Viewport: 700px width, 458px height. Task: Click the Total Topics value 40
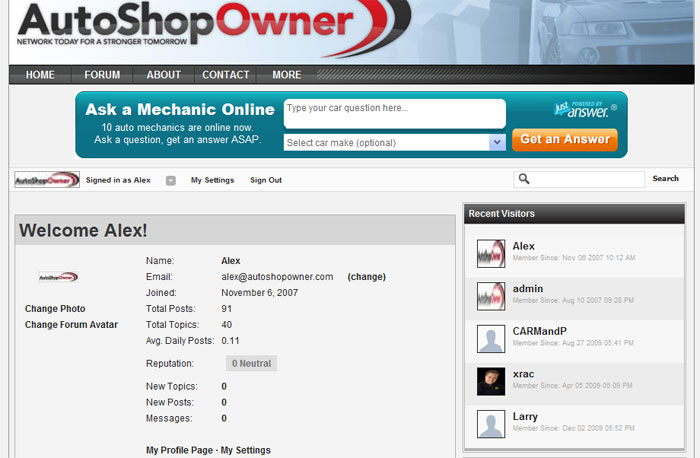click(226, 325)
